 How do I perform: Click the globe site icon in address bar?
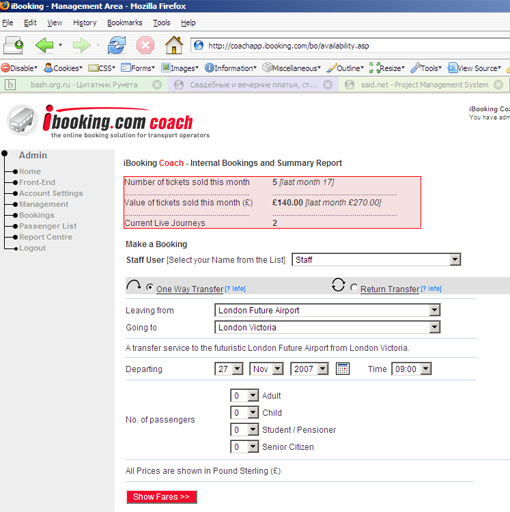(199, 45)
